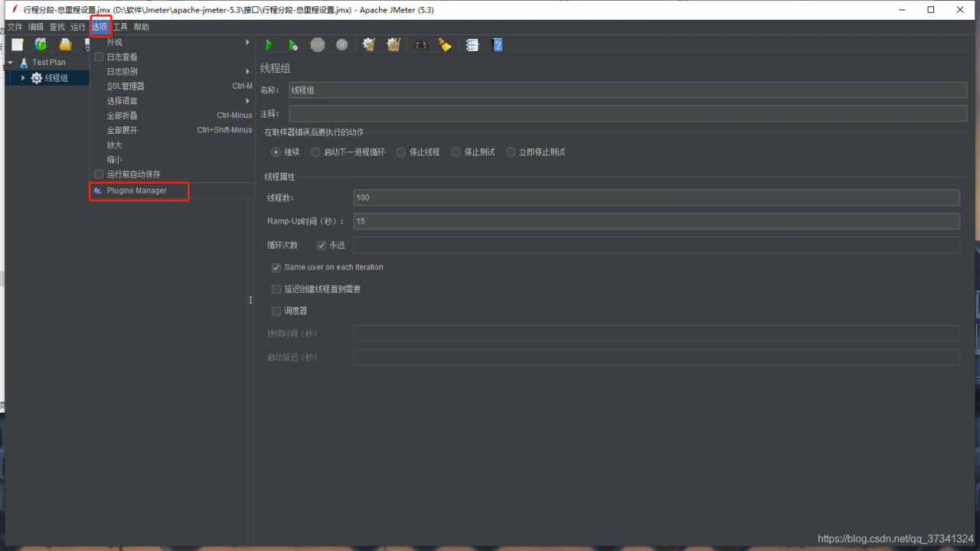Select 启动下一进程循环 radio button
The image size is (980, 551).
click(x=315, y=152)
